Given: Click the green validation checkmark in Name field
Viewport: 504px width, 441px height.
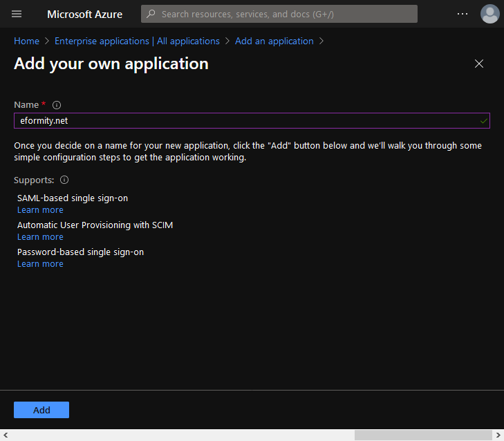Looking at the screenshot, I should pyautogui.click(x=483, y=121).
